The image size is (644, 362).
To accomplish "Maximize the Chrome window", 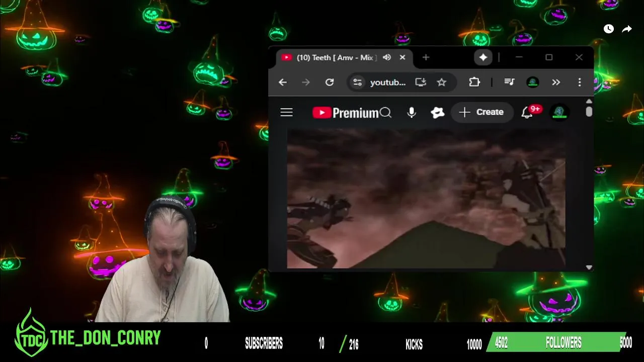I will tap(549, 57).
